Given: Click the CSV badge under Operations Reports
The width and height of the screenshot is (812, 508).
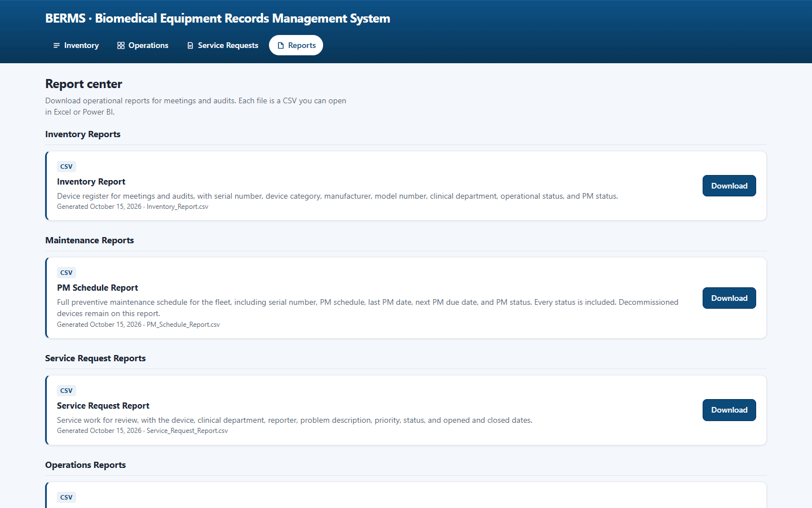Looking at the screenshot, I should [67, 497].
